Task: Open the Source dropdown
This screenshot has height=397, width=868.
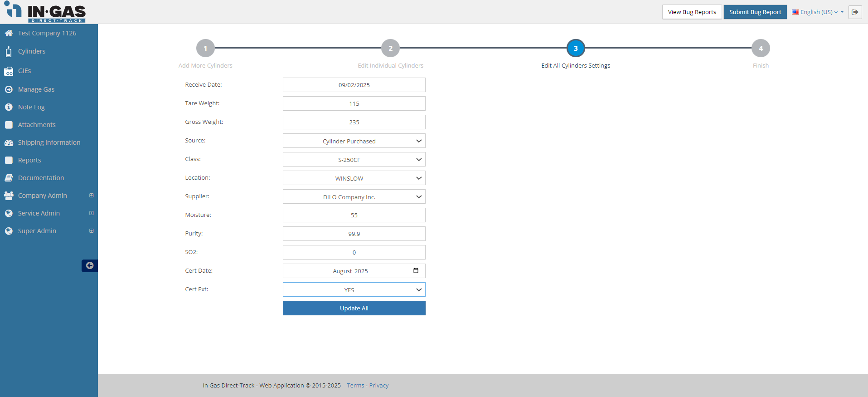Action: (354, 141)
